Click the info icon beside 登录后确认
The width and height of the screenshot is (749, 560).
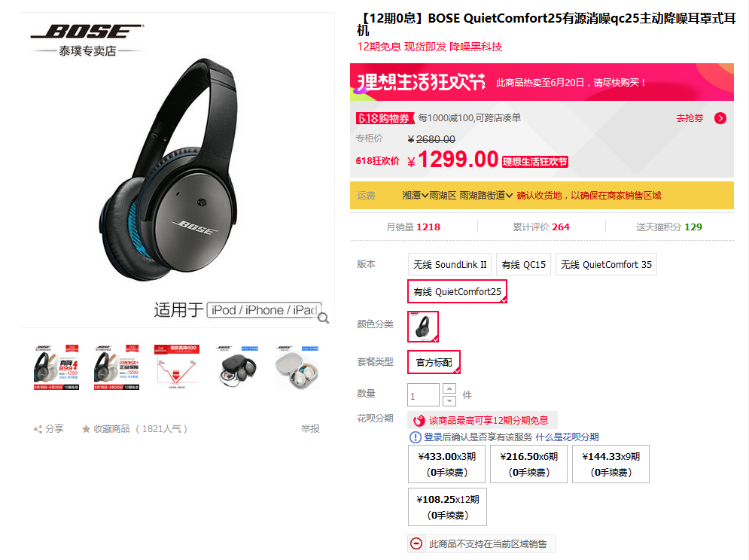click(x=415, y=437)
